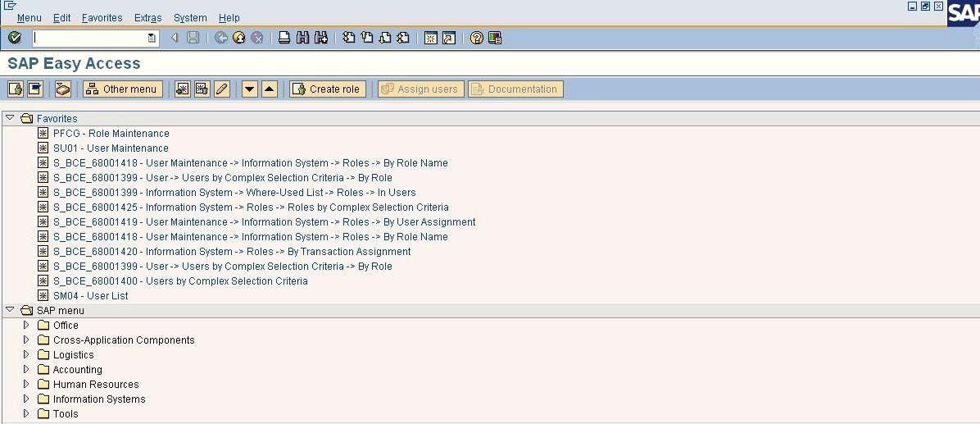Open the System menu

[x=190, y=18]
